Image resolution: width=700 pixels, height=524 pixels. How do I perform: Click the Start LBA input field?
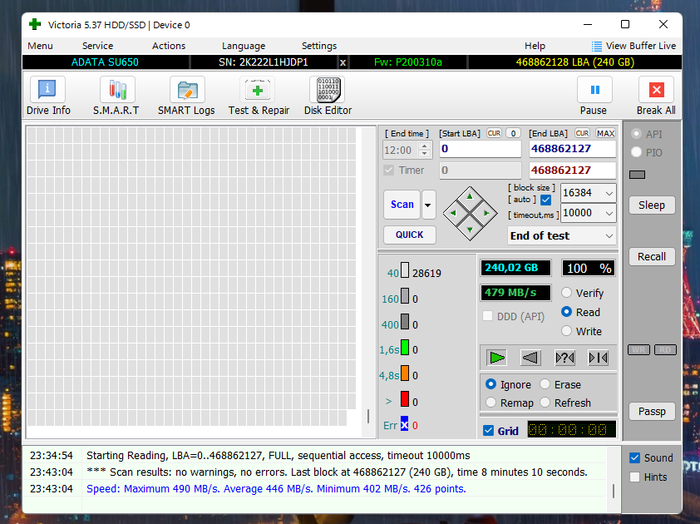click(x=479, y=149)
